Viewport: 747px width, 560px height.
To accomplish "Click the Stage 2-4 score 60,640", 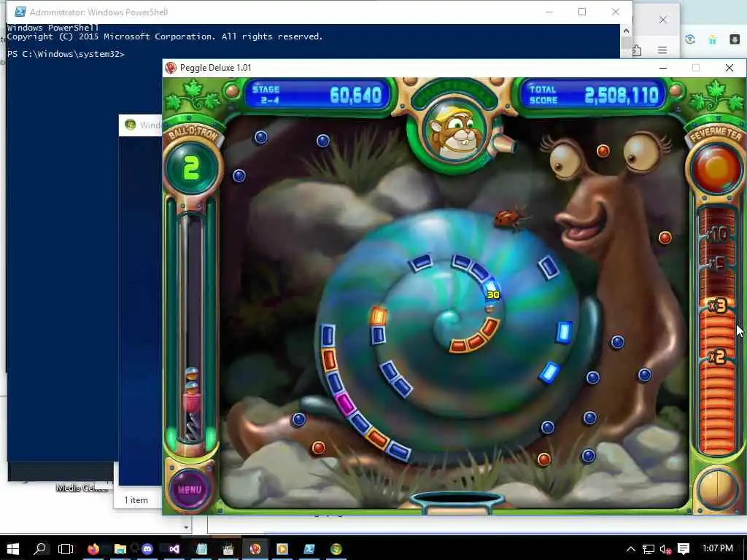I will [x=356, y=96].
